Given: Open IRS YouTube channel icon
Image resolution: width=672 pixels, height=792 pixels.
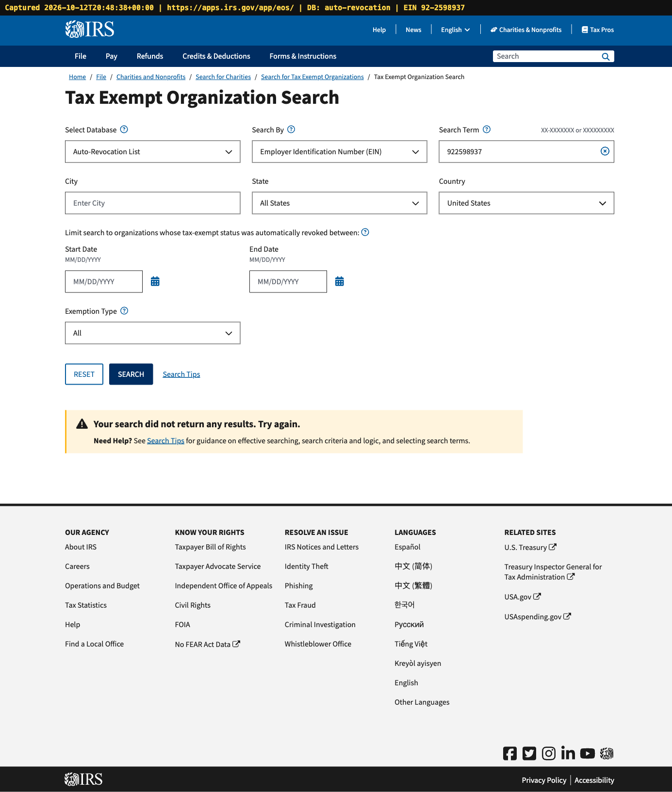Looking at the screenshot, I should tap(588, 753).
